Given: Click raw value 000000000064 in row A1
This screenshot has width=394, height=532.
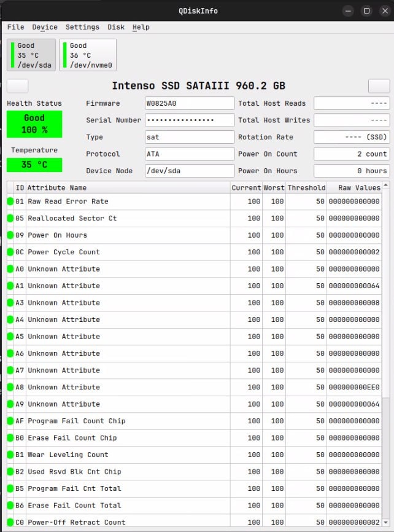Looking at the screenshot, I should point(354,286).
